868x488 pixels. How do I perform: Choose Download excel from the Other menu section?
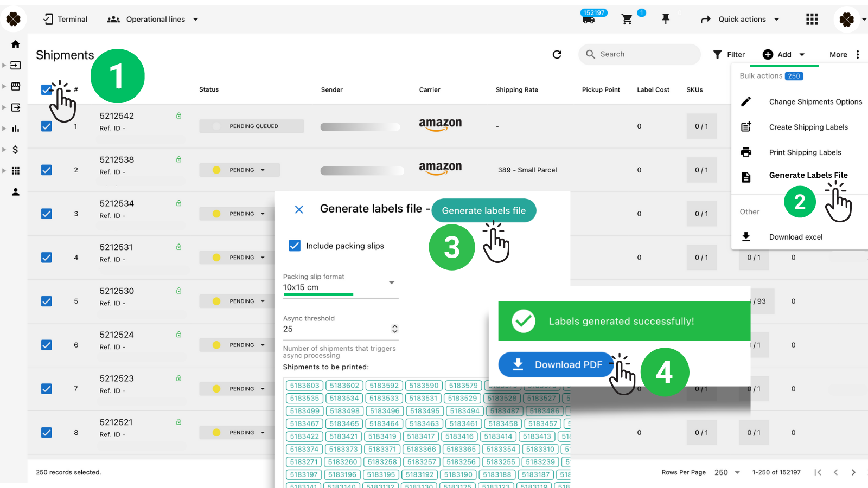point(796,237)
